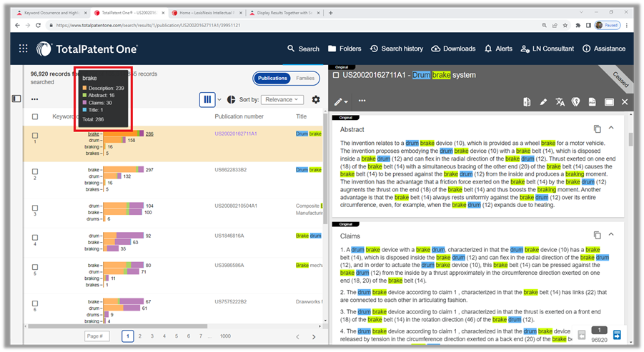The image size is (644, 352).
Task: Bookmark this page with the star icon
Action: (x=565, y=25)
